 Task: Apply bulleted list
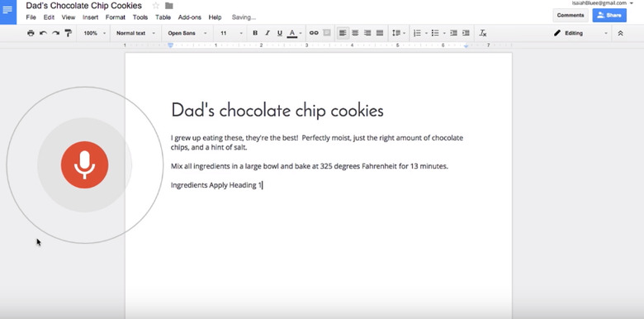click(x=435, y=33)
